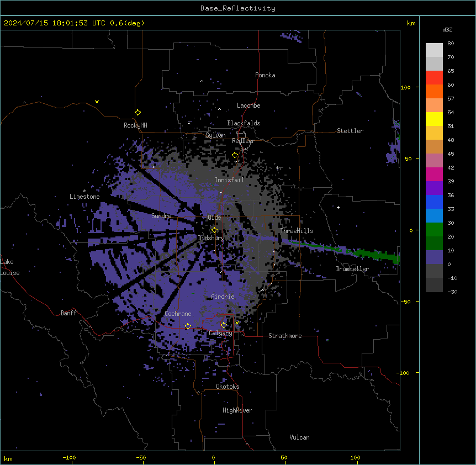Click the vertical axis 100 tick label
This screenshot has height=465, width=476.
coord(405,87)
